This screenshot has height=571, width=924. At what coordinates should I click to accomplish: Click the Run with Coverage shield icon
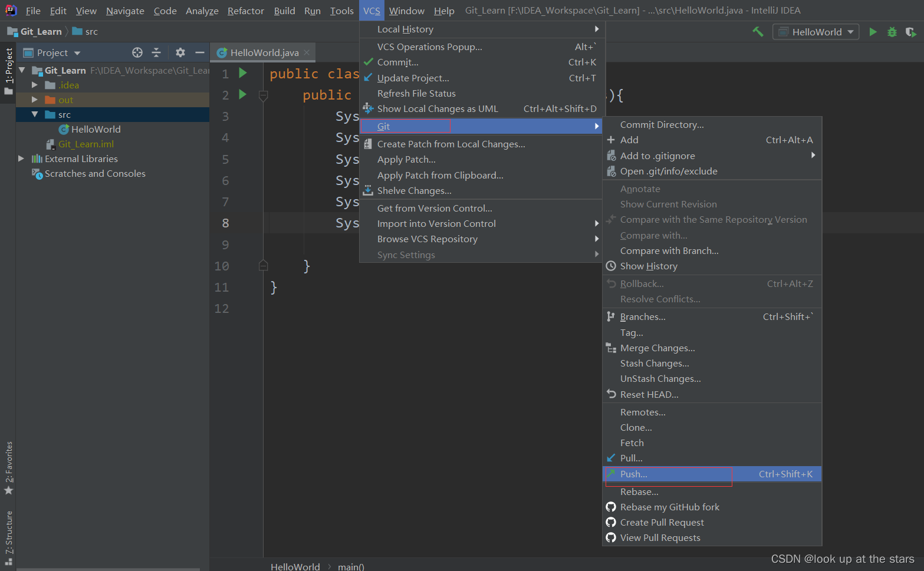911,32
